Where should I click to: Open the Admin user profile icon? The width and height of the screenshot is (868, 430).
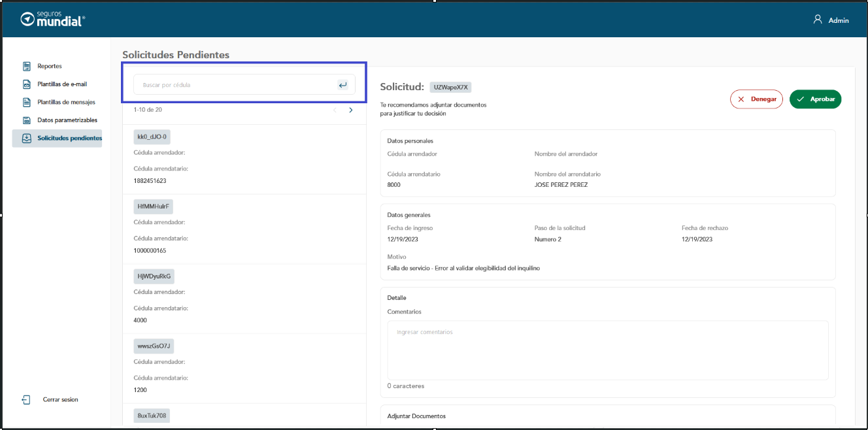[x=818, y=20]
